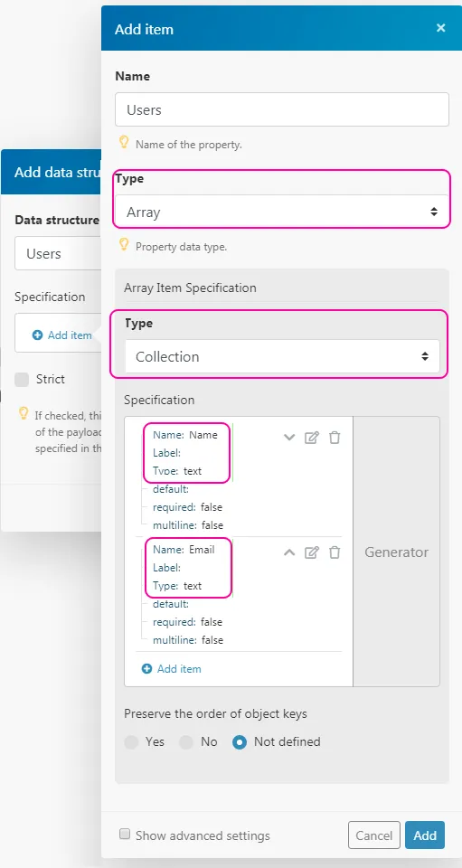Close the Add item dialog with X
Viewport: 462px width, 868px height.
(x=440, y=28)
